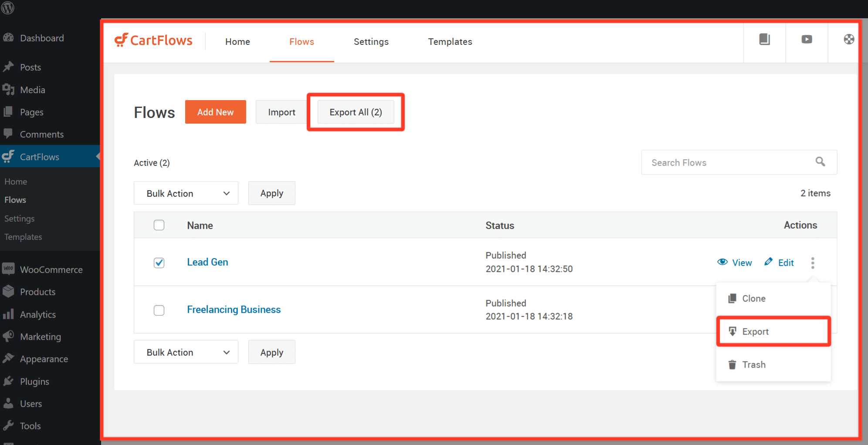Click the CartFlows logo in the header
The width and height of the screenshot is (868, 445).
point(153,40)
